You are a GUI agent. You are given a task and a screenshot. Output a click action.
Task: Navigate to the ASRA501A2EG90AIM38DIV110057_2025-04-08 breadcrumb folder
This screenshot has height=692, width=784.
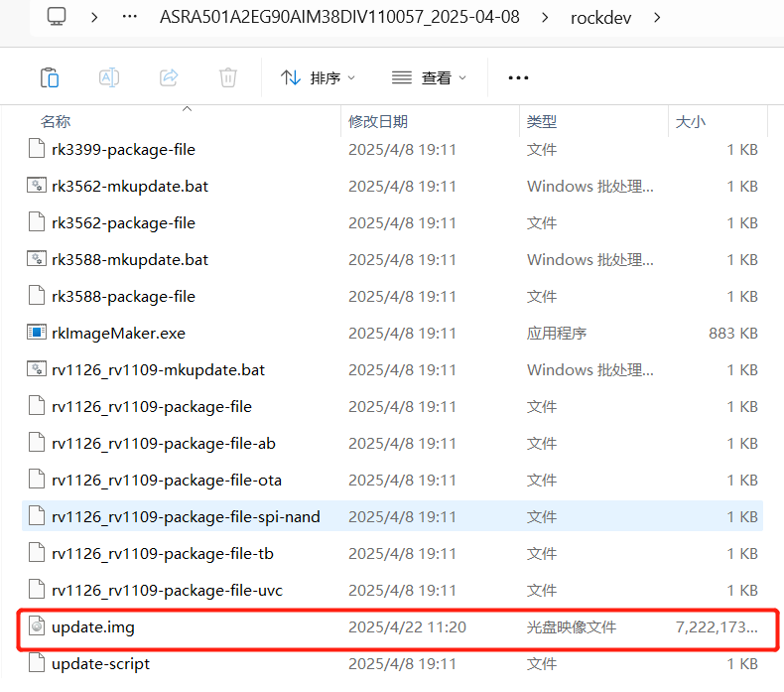pos(339,17)
